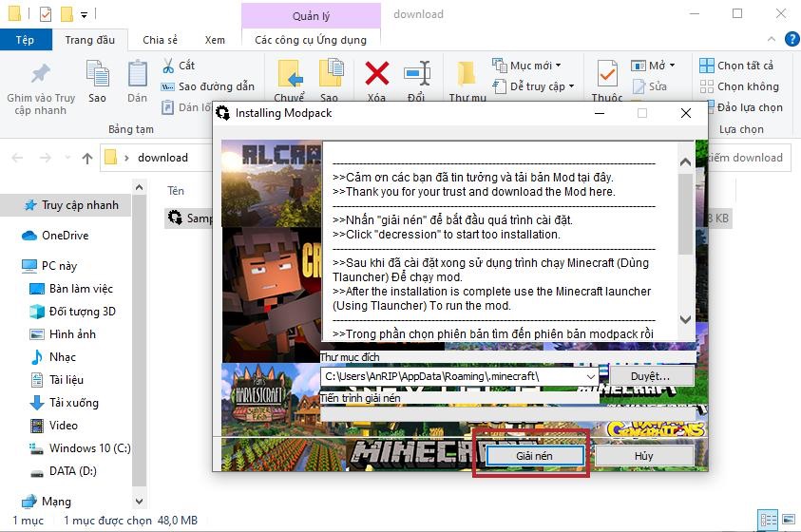The width and height of the screenshot is (801, 532).
Task: Open Video folder in navigation pane
Action: (54, 426)
